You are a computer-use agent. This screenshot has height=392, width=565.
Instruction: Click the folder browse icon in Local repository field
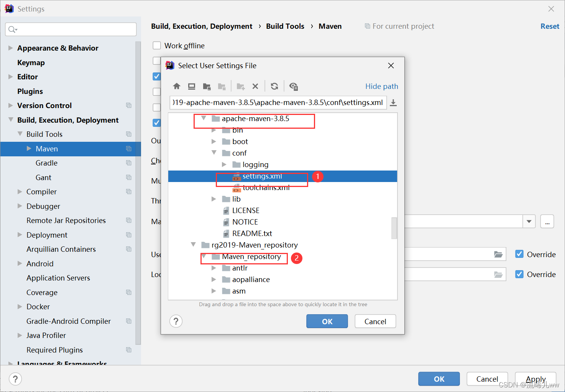click(498, 274)
